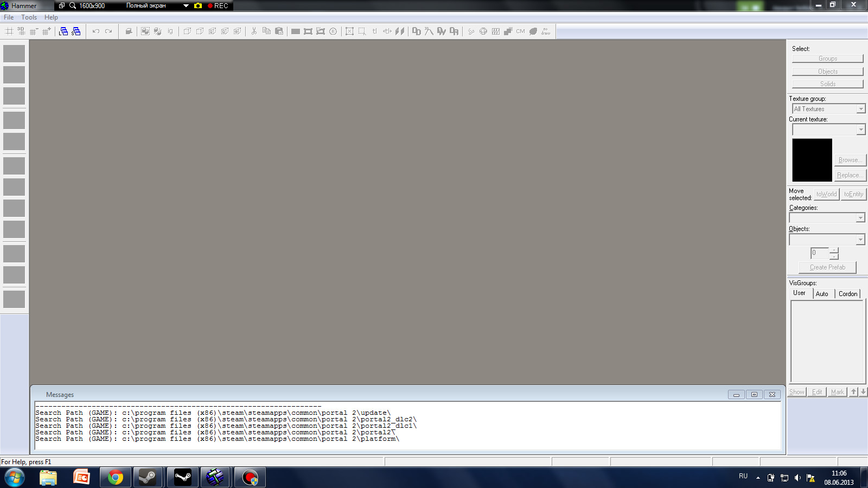Open Google Chrome from the taskbar
This screenshot has height=488, width=868.
[x=115, y=478]
